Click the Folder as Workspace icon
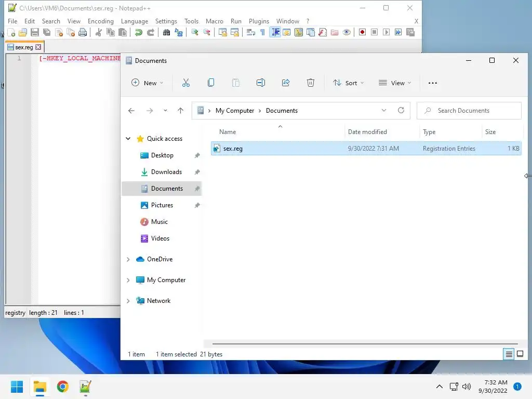 tap(335, 32)
